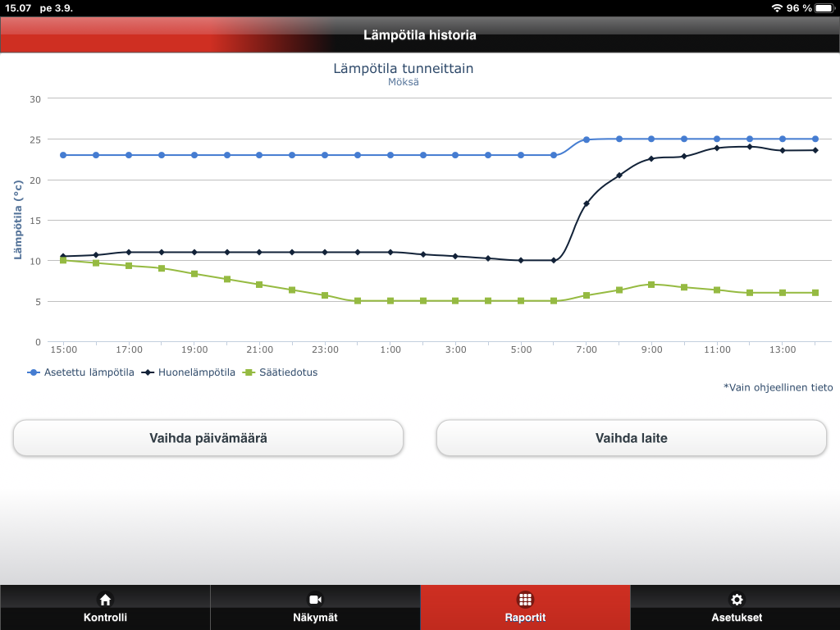Open the Asetukset gear icon
The image size is (840, 630).
point(737,600)
